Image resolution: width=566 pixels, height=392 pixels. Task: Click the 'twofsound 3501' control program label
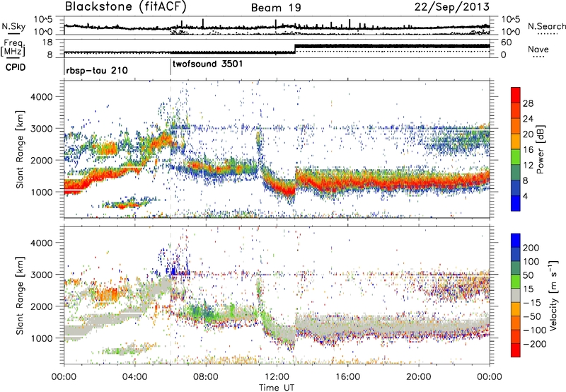207,64
